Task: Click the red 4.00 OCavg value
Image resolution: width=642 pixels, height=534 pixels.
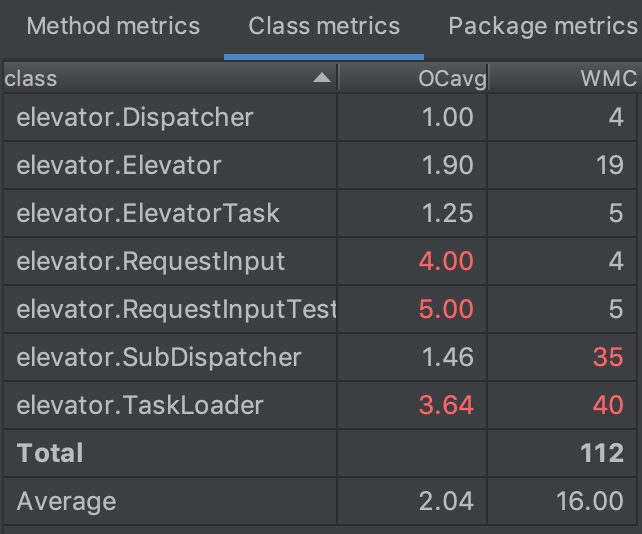Action: (446, 261)
